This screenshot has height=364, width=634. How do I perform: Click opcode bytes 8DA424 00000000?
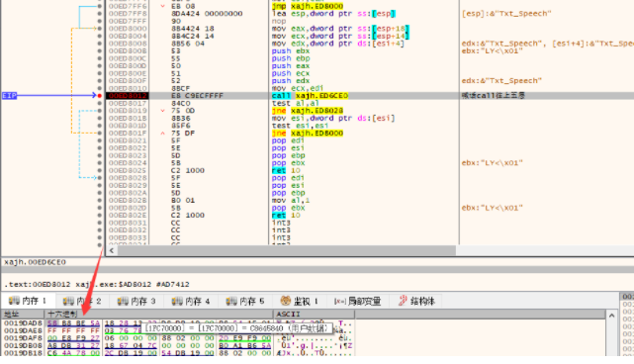(x=207, y=13)
